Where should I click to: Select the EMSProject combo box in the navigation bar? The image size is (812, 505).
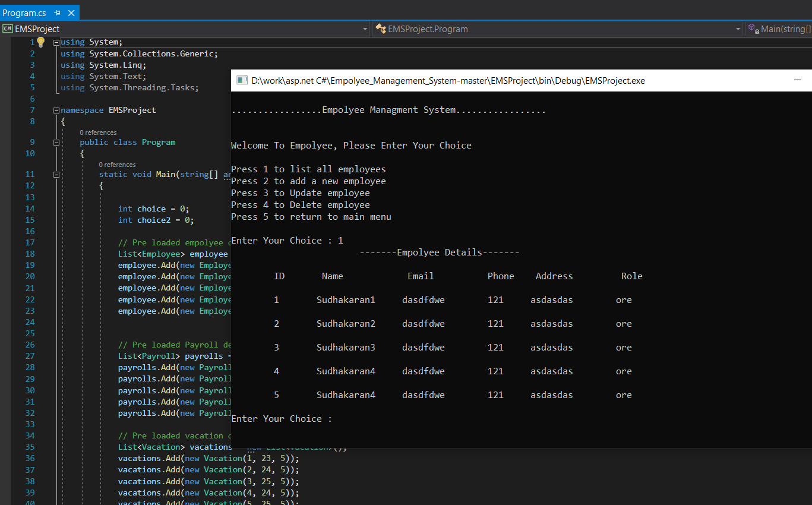[x=178, y=29]
